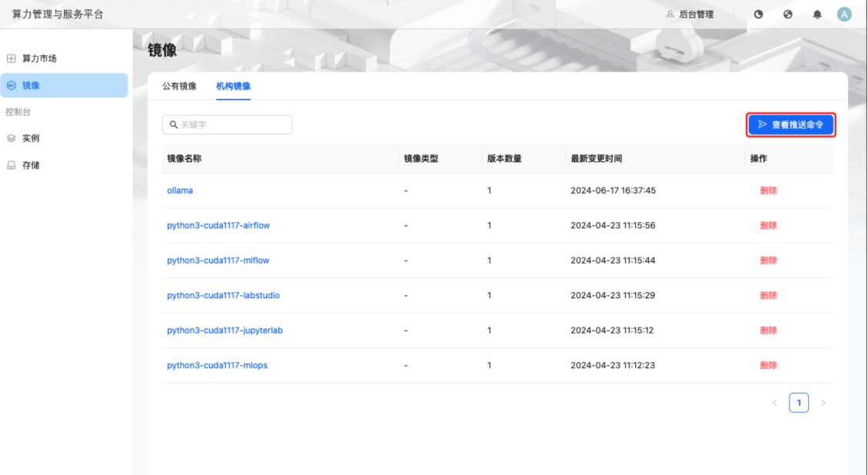This screenshot has height=475, width=868.
Task: Switch to the 公有镜像 tab
Action: 179,86
